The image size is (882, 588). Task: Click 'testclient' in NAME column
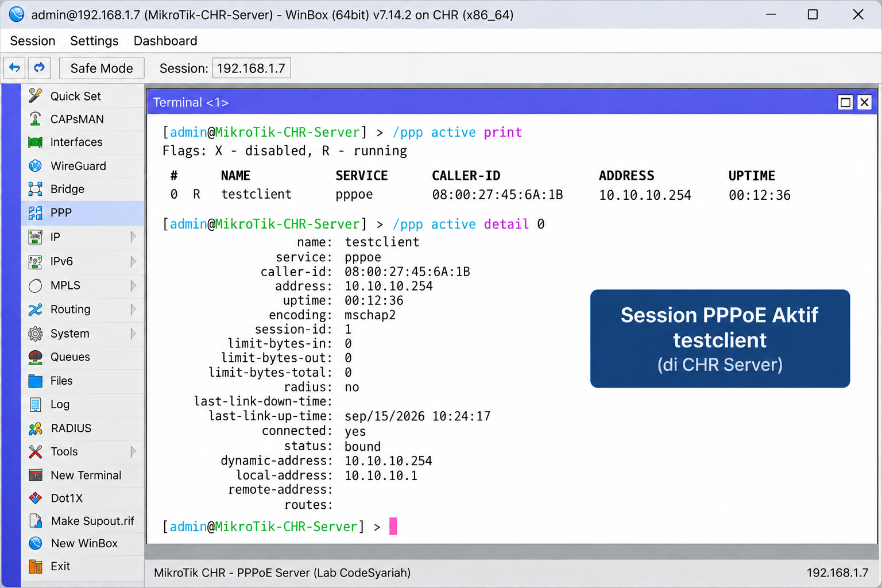(256, 195)
